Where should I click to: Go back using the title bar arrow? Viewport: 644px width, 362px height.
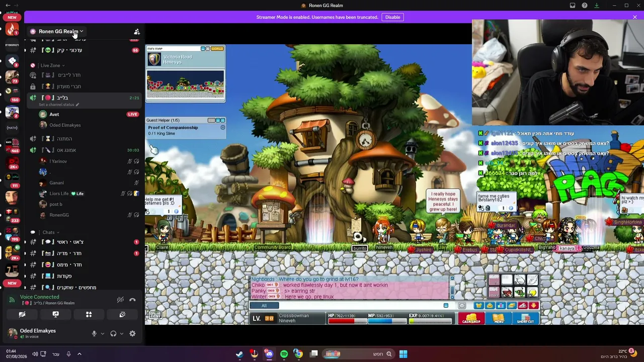[8, 6]
